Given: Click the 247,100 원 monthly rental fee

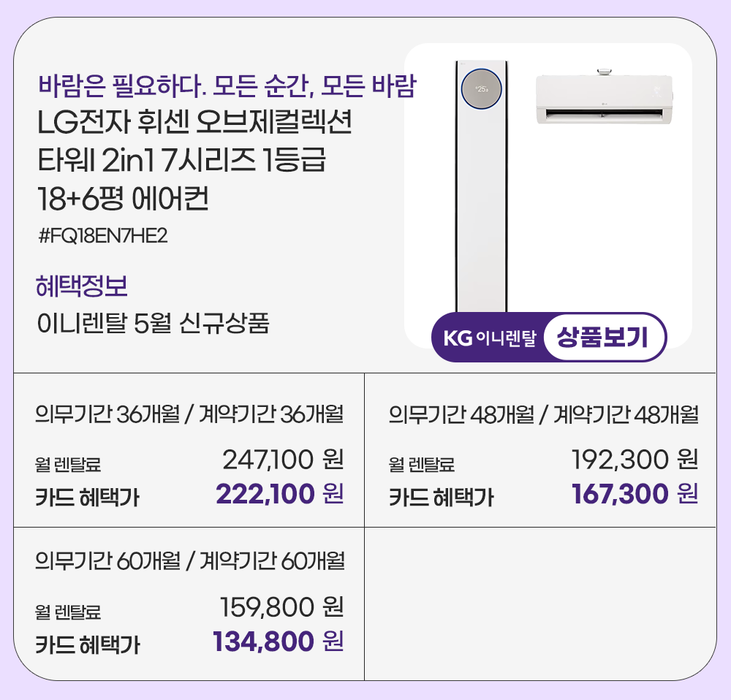Looking at the screenshot, I should click(x=282, y=460).
